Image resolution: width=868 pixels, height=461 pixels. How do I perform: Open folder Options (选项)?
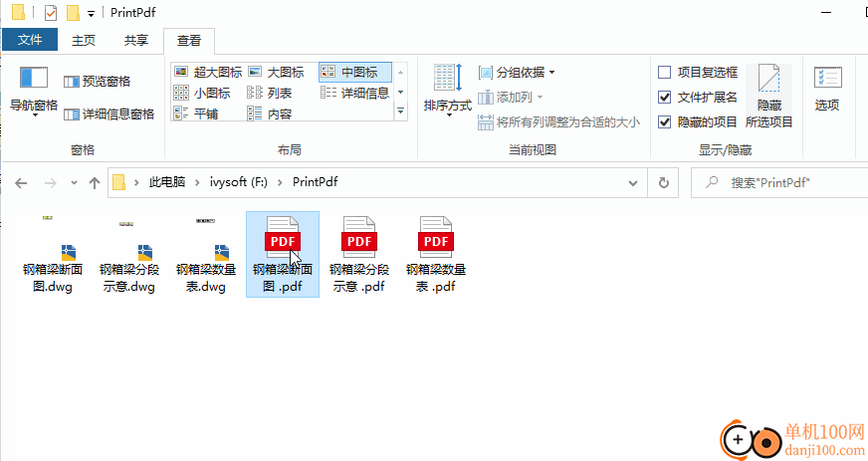pos(827,90)
